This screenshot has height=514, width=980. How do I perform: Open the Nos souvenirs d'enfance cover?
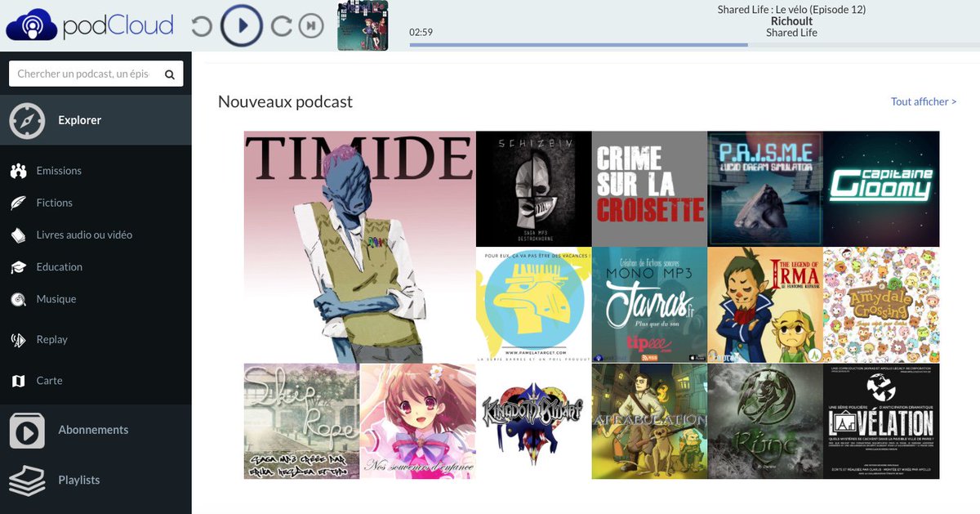pos(417,421)
